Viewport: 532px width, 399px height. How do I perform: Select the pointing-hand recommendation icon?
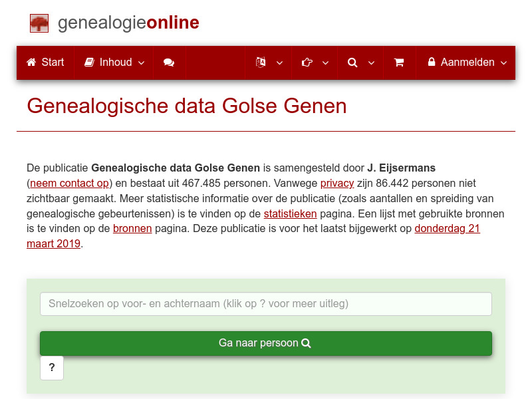306,62
